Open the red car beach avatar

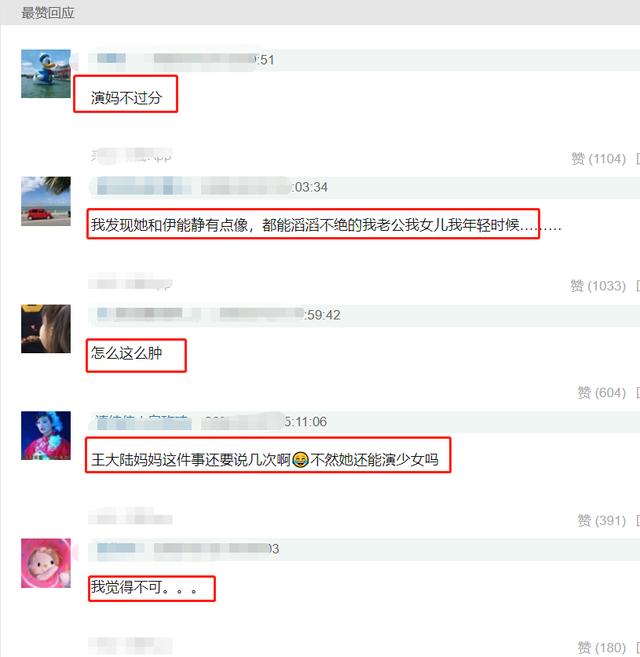[46, 201]
